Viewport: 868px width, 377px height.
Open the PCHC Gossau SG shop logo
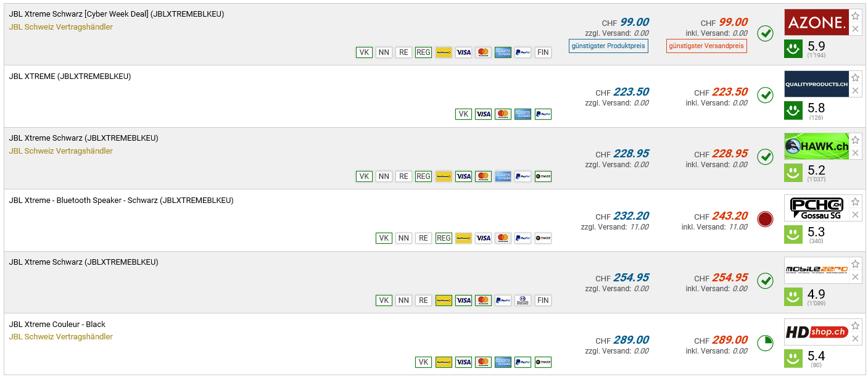[816, 208]
